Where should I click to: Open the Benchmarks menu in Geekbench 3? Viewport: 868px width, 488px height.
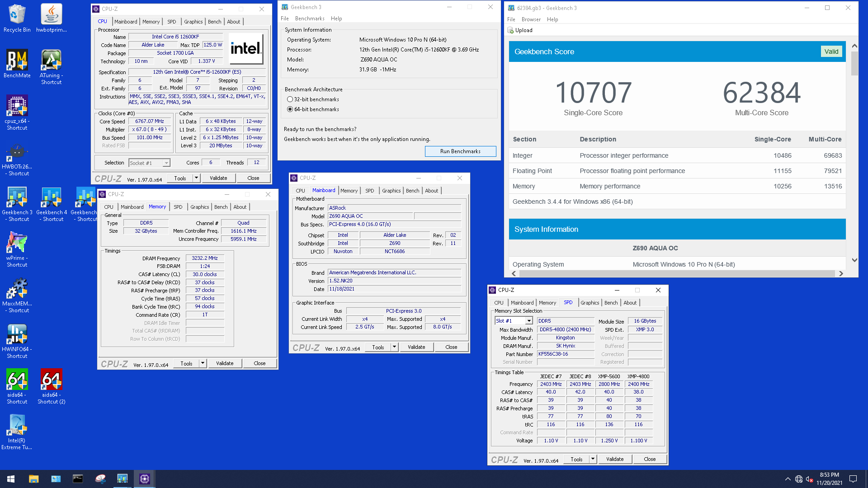(310, 19)
